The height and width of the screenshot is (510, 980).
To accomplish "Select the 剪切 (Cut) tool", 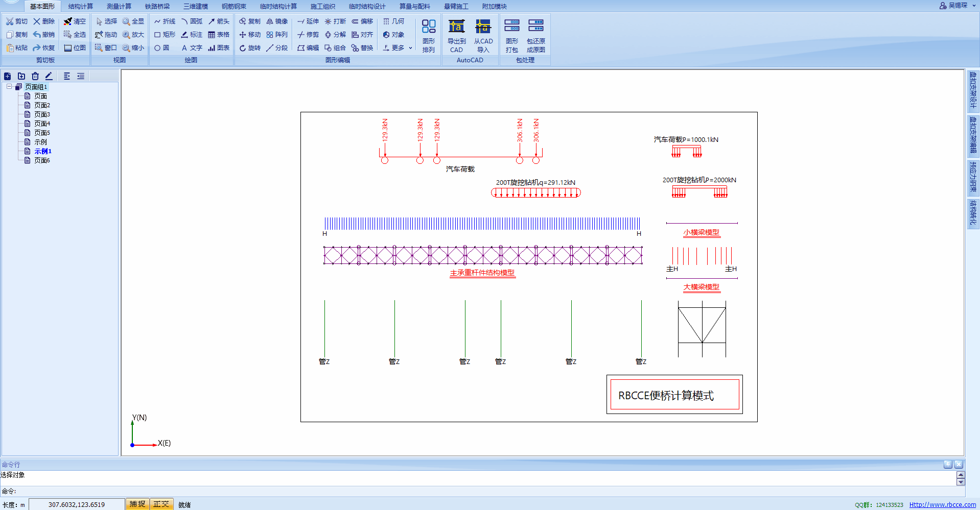I will [x=16, y=21].
